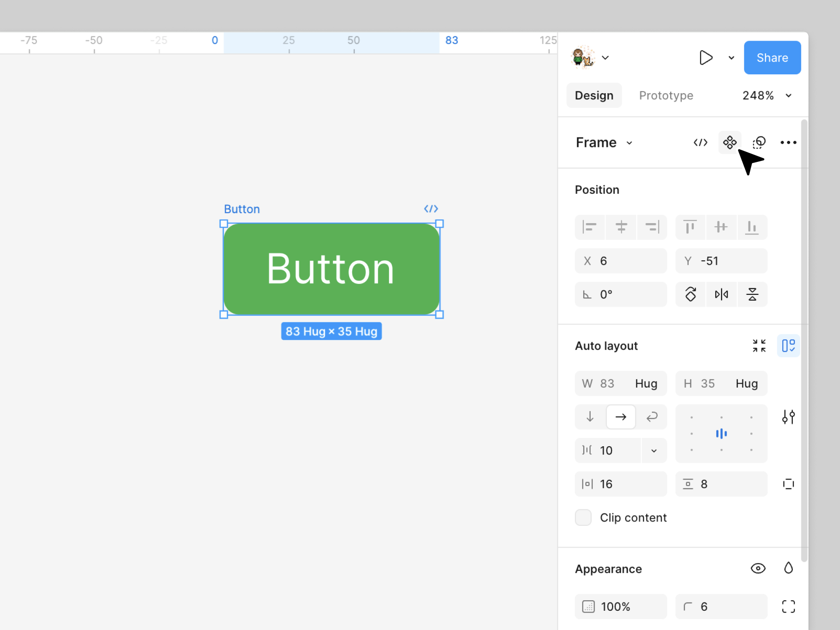Click the blue Share button
The width and height of the screenshot is (840, 630).
coord(772,58)
